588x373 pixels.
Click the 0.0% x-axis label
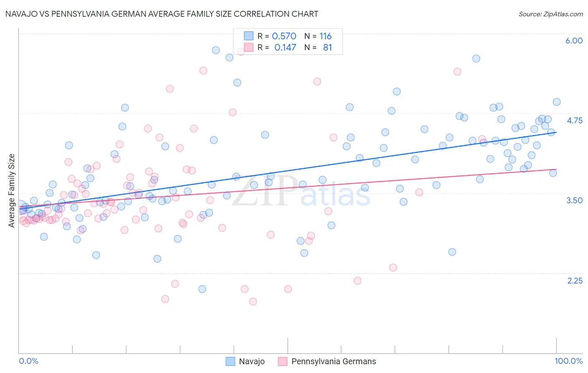coord(28,361)
